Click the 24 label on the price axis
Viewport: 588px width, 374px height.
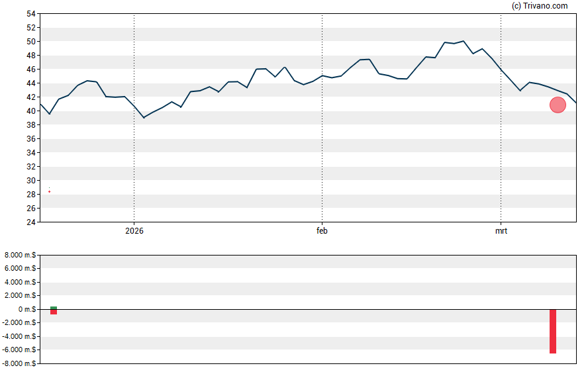pyautogui.click(x=31, y=222)
